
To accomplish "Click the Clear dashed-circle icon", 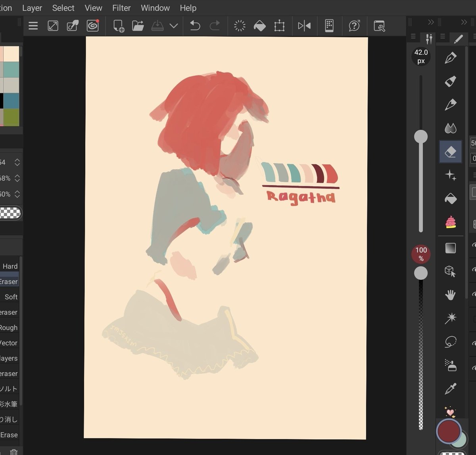I will click(240, 26).
